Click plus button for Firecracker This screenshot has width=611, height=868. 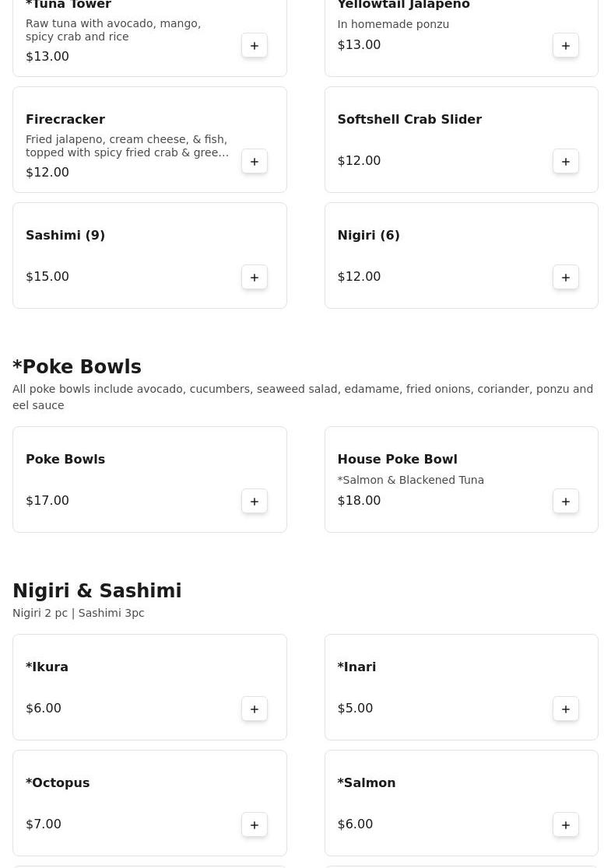255,162
